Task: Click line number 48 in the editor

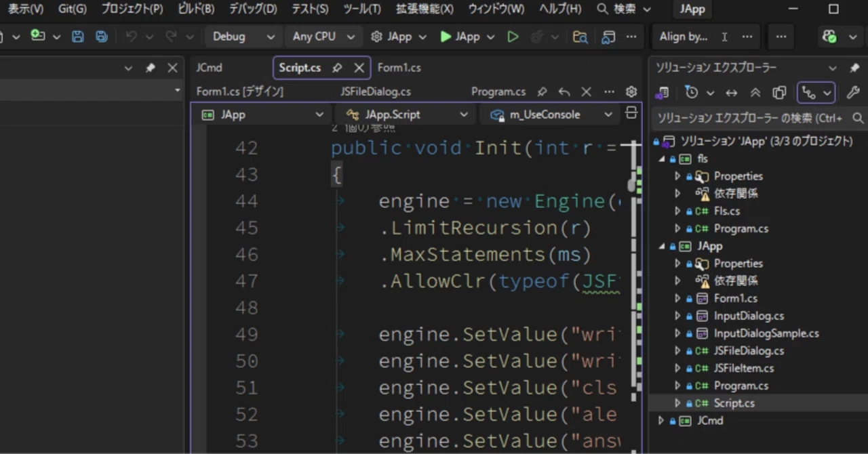Action: 246,308
